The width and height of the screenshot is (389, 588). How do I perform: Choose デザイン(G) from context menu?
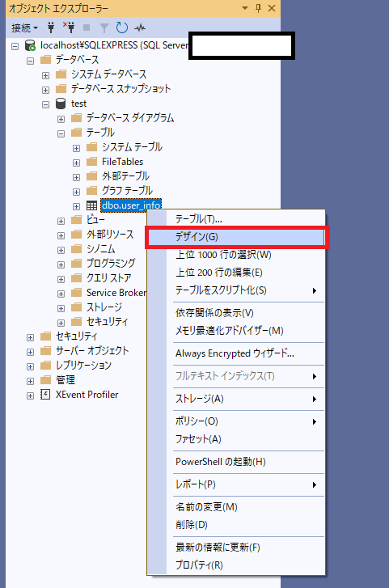(x=236, y=237)
